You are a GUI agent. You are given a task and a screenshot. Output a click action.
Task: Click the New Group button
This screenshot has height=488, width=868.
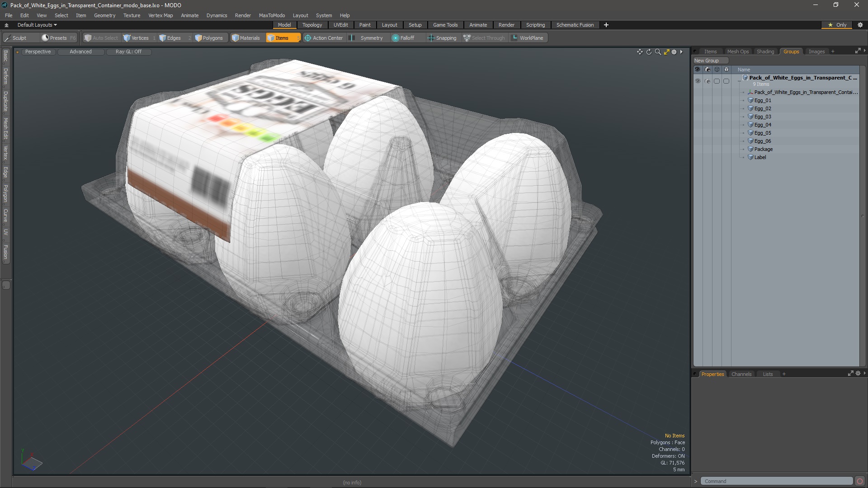tap(711, 61)
